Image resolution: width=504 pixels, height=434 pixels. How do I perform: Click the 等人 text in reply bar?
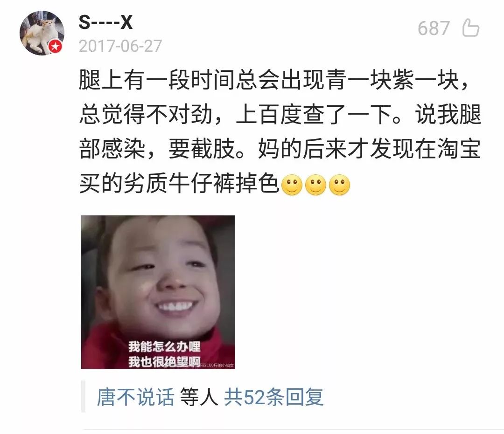tap(199, 397)
